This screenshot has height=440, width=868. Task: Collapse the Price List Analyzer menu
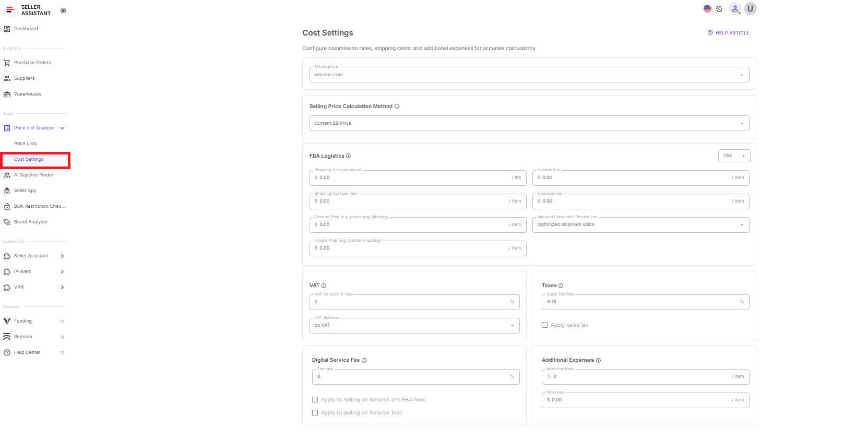(x=62, y=128)
